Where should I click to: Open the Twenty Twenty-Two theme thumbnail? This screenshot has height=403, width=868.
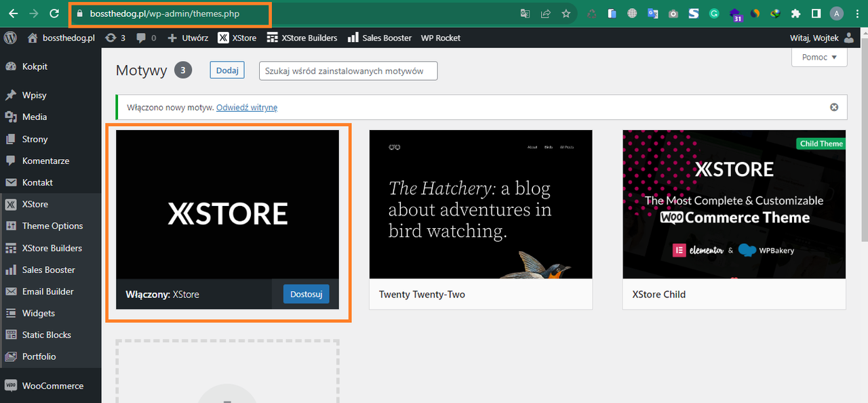(x=481, y=205)
